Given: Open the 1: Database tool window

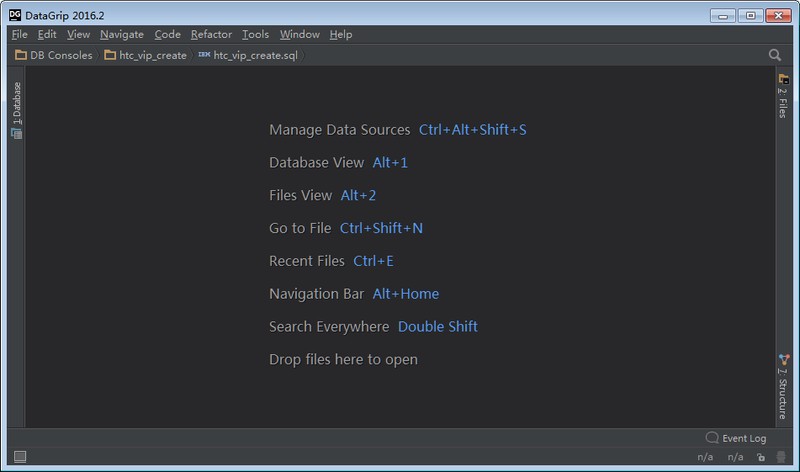Looking at the screenshot, I should [x=16, y=110].
